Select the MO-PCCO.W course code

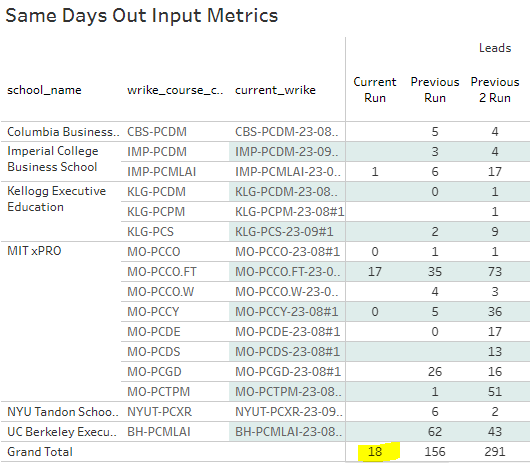click(x=161, y=292)
